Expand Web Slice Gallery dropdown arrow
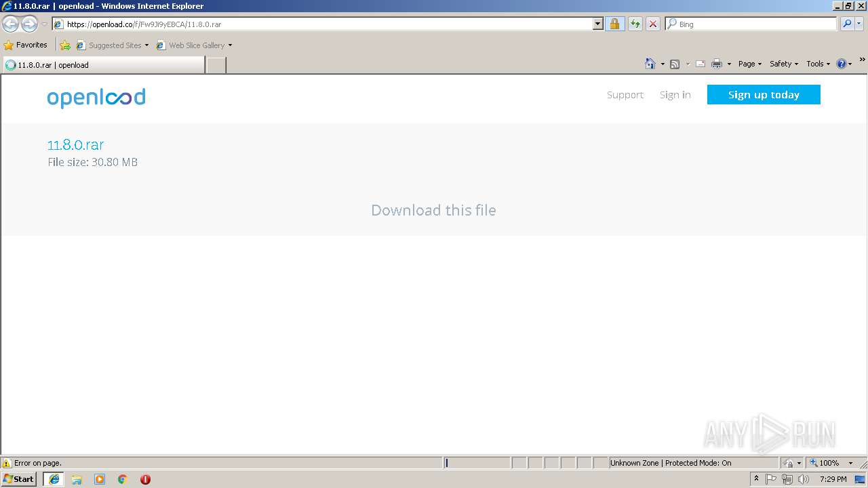Screen dimensions: 868x488 (x=230, y=45)
